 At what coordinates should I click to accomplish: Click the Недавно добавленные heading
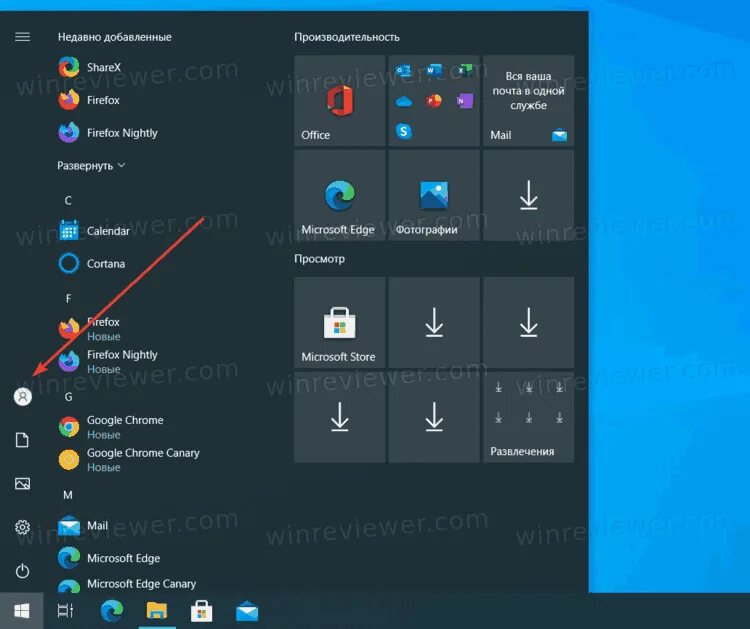[x=114, y=37]
